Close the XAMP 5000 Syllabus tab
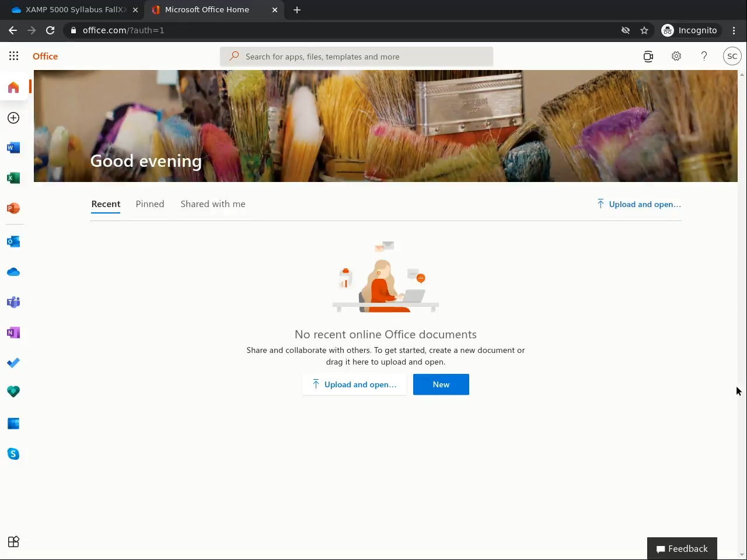Image resolution: width=747 pixels, height=560 pixels. pyautogui.click(x=135, y=10)
